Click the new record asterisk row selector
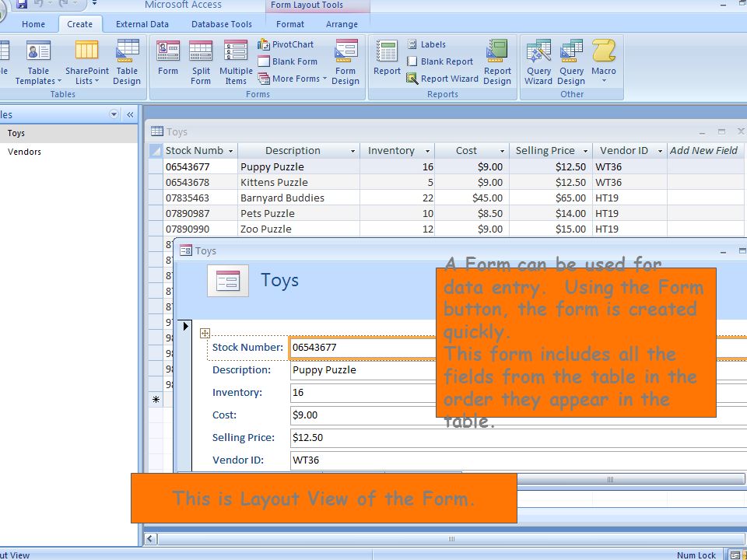747x560 pixels. pyautogui.click(x=156, y=400)
